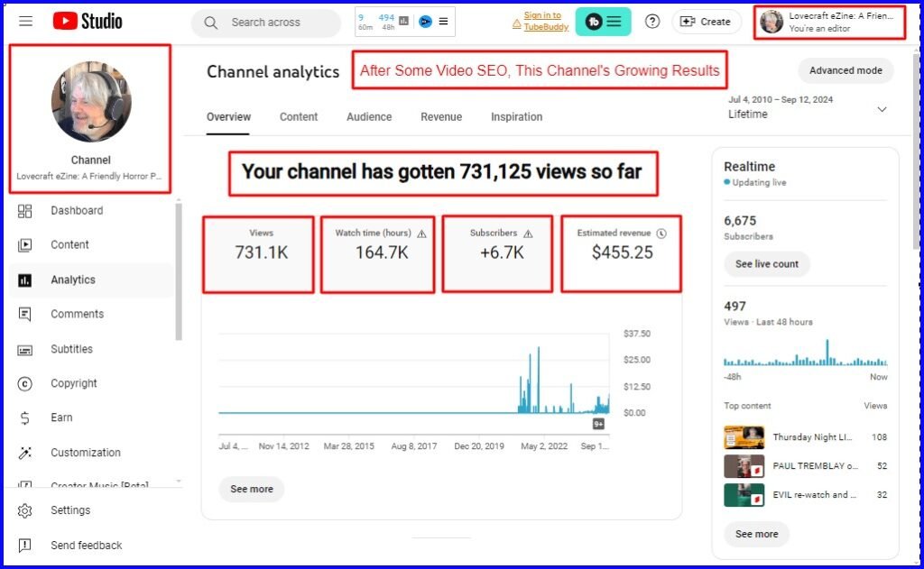
Task: Open the Help question mark icon
Action: point(652,22)
